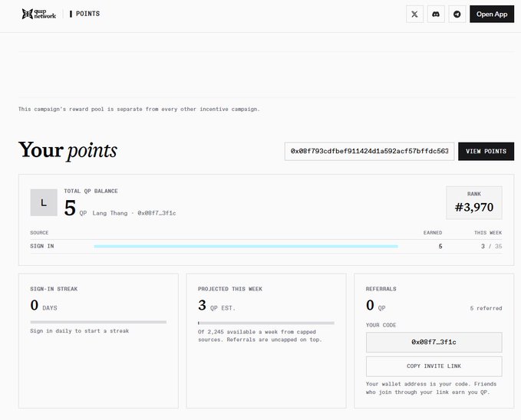Click the Your points heading

68,150
